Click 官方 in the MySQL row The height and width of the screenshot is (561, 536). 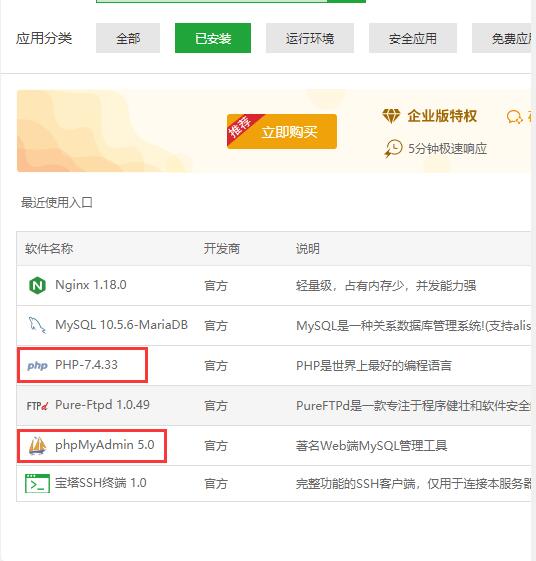pos(216,326)
